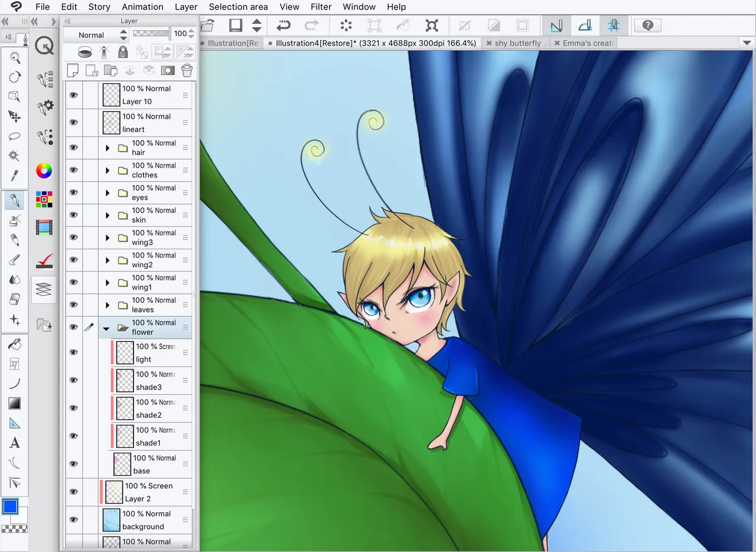The image size is (756, 552).
Task: Hide the lineart layer
Action: (x=73, y=122)
